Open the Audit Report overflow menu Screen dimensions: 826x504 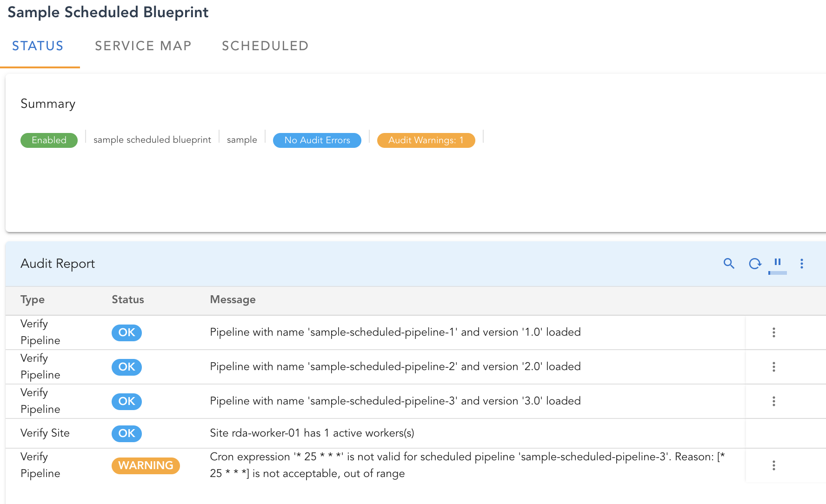802,264
